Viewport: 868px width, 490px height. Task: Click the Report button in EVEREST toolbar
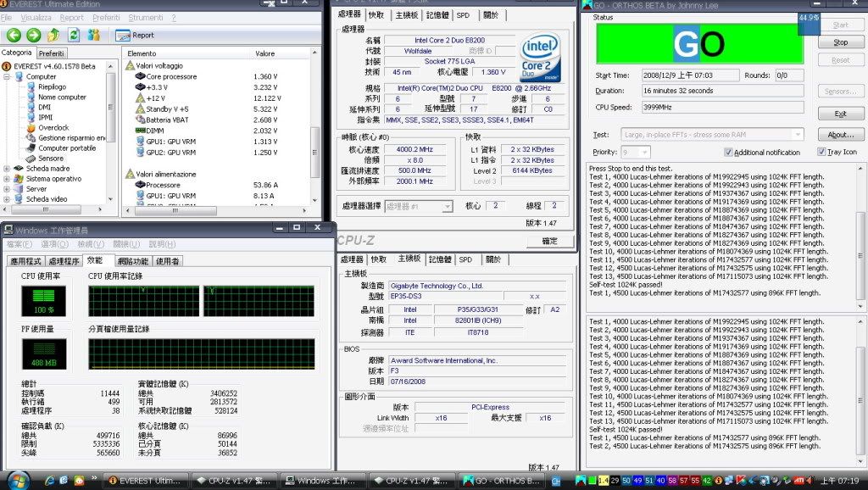pyautogui.click(x=135, y=36)
